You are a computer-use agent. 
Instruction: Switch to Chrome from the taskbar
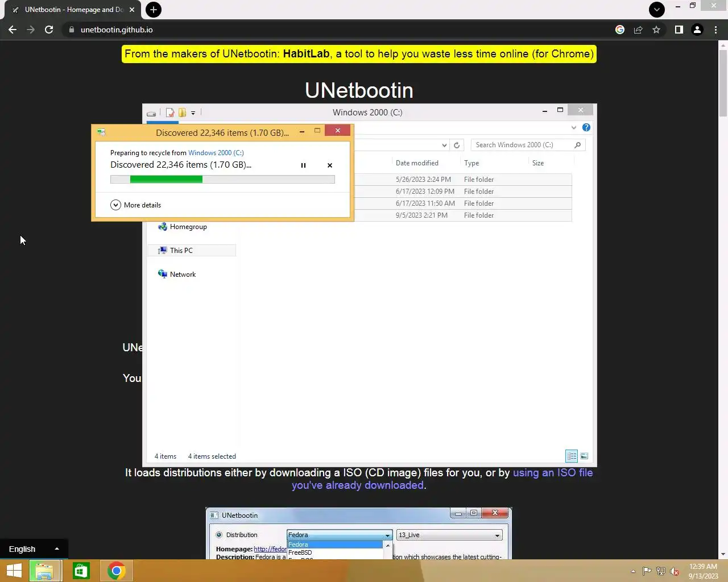pos(117,571)
